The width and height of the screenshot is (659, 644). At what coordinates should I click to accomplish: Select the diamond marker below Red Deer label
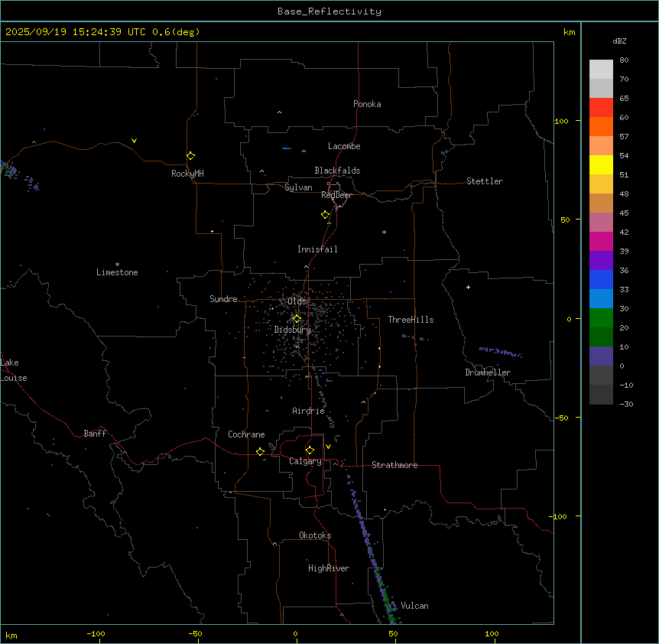[x=326, y=214]
